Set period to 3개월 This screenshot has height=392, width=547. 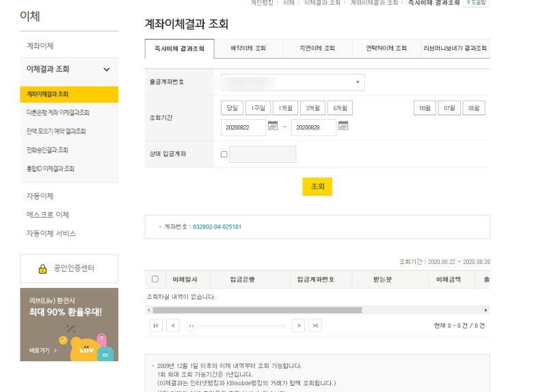tap(313, 108)
